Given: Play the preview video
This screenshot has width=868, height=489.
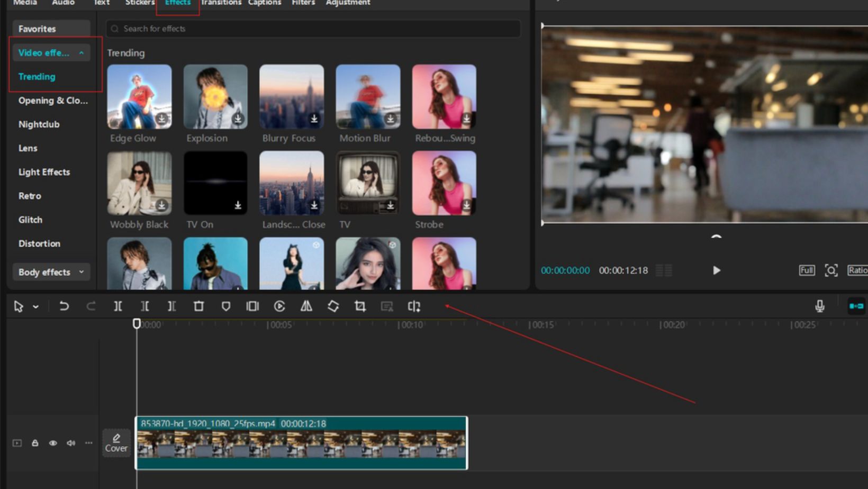Looking at the screenshot, I should (x=717, y=270).
